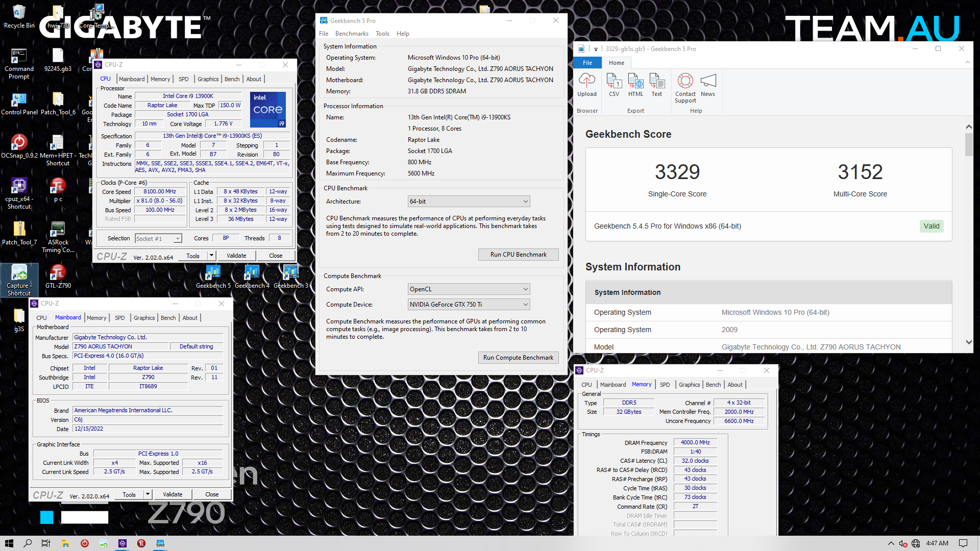Image resolution: width=980 pixels, height=551 pixels.
Task: Select the 92245.gb3 file icon
Action: click(x=58, y=60)
